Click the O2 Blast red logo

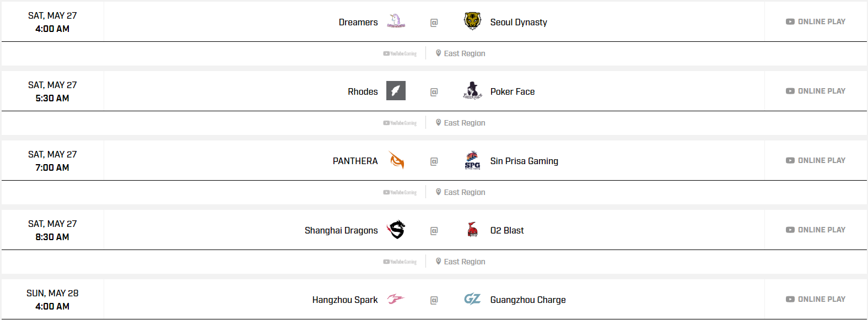pyautogui.click(x=472, y=230)
